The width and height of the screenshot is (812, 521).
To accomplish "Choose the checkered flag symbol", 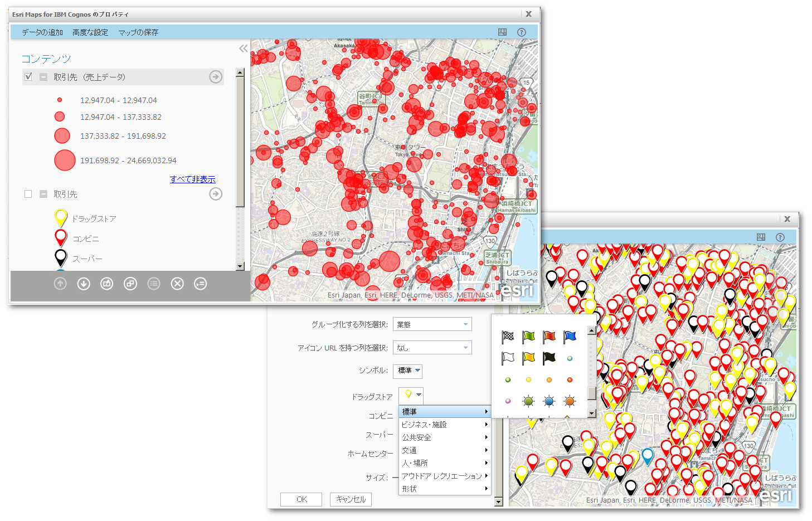I will point(508,337).
